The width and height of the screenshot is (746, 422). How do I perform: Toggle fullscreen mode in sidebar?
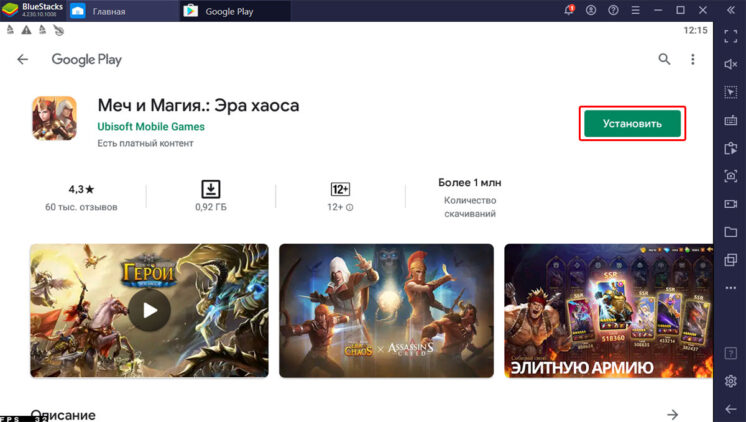click(x=731, y=36)
